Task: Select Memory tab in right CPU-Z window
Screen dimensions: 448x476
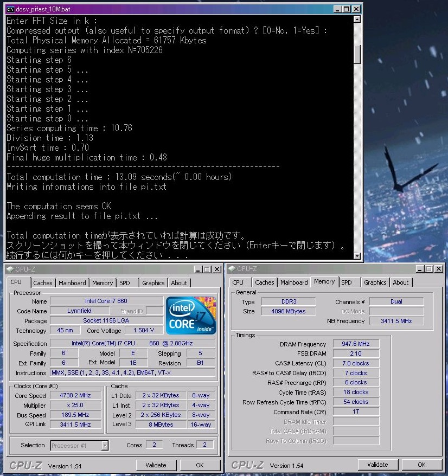Action: (x=324, y=281)
